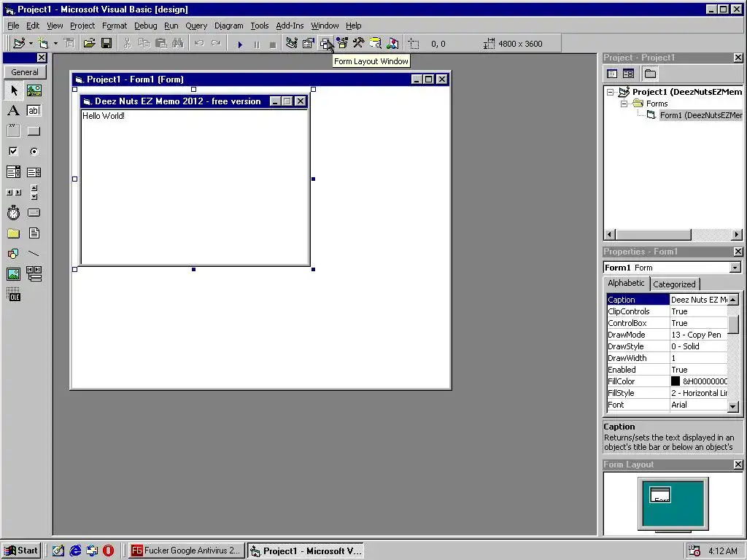This screenshot has height=560, width=747.
Task: Select the ComboBox control in toolbox
Action: 13,172
